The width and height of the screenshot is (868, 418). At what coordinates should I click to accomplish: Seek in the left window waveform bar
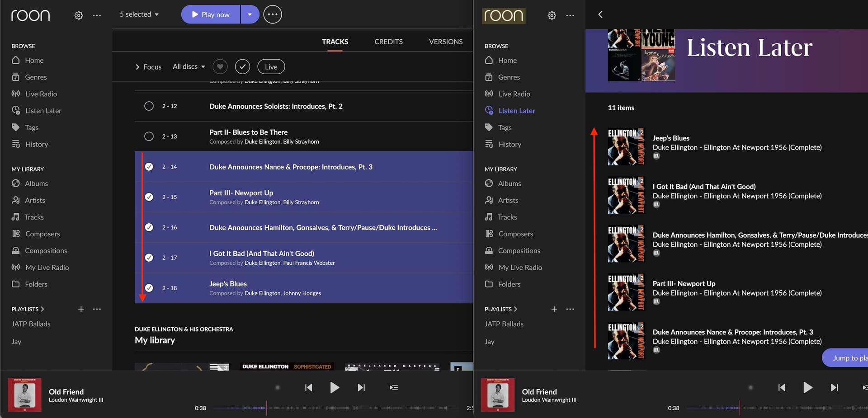coord(336,408)
